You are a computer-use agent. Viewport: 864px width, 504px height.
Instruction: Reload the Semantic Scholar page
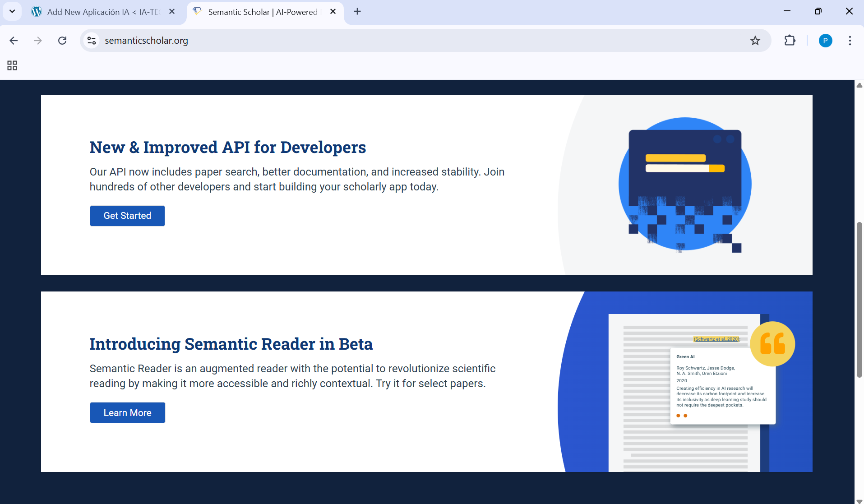[x=62, y=41]
